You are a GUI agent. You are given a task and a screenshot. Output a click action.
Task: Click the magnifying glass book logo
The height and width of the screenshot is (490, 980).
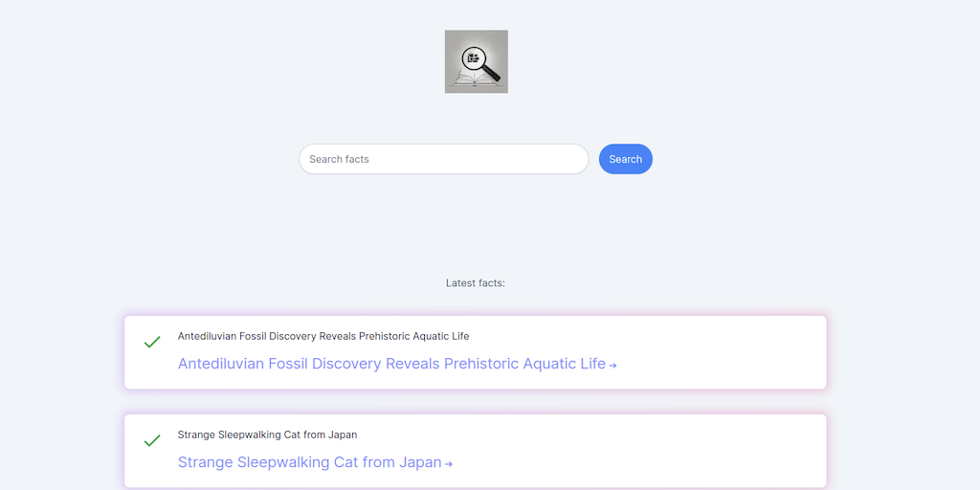[477, 61]
